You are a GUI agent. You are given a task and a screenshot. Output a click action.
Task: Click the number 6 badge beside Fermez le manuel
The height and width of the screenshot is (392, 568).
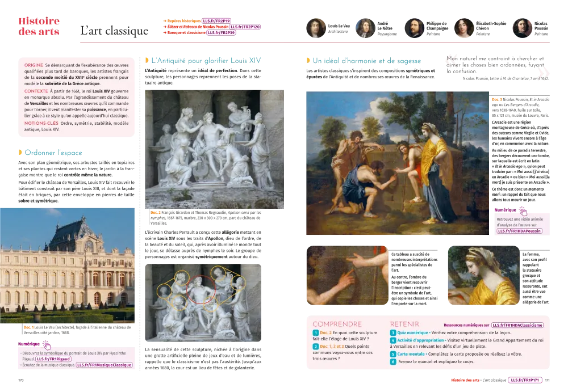(x=393, y=362)
